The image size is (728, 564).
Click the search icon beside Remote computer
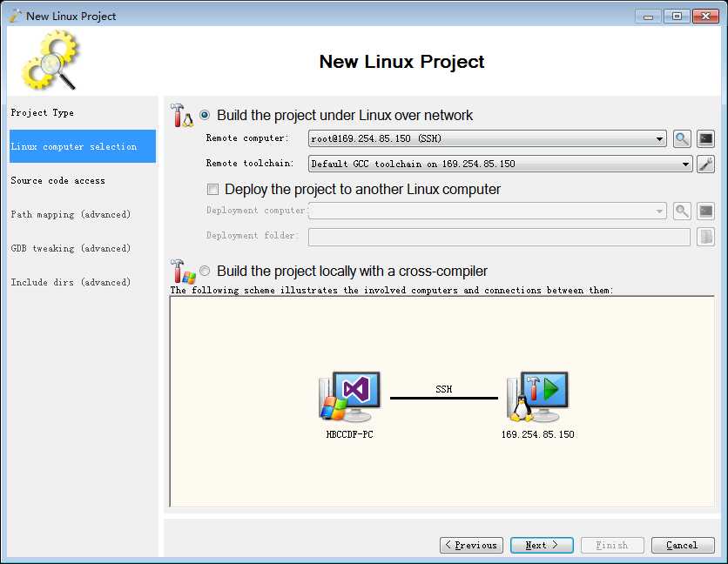coord(682,138)
